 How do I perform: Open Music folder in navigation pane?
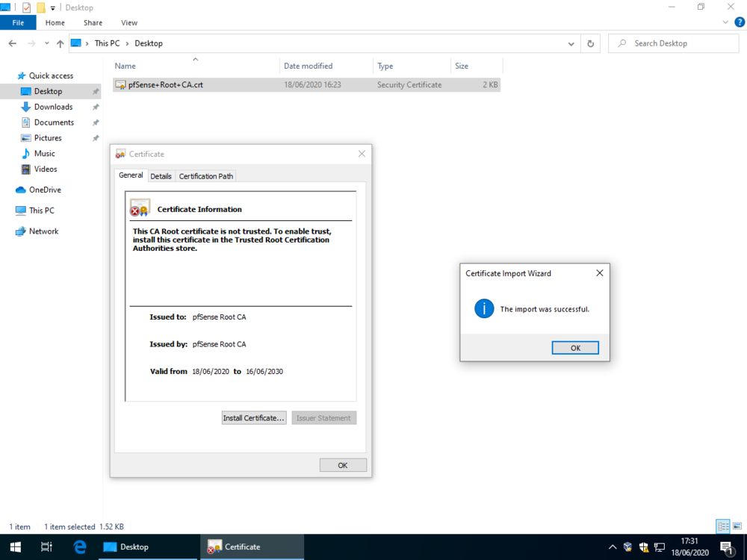(x=44, y=153)
